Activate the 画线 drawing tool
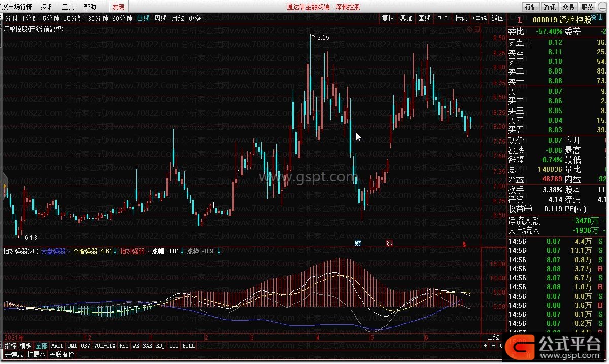 [425, 18]
